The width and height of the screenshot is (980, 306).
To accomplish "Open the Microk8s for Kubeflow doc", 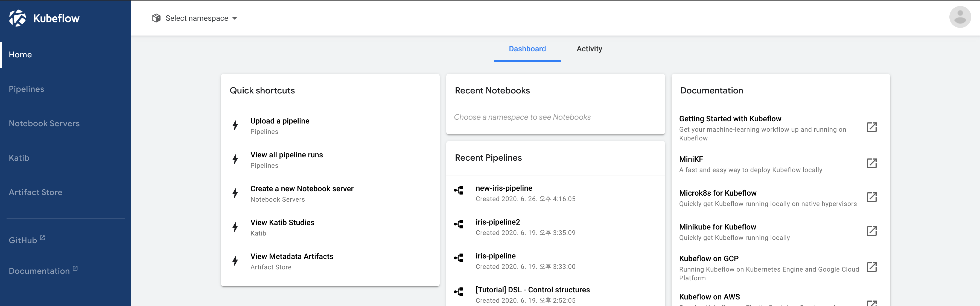I will [x=781, y=198].
